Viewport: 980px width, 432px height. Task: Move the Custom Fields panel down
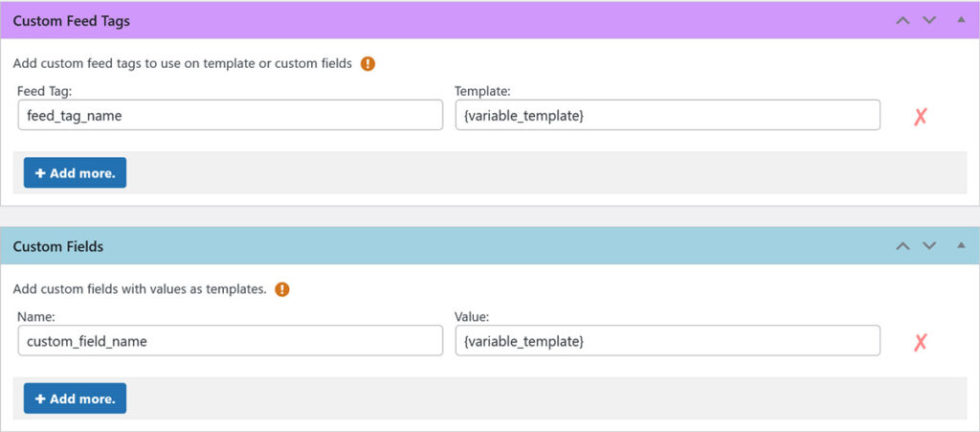point(928,246)
